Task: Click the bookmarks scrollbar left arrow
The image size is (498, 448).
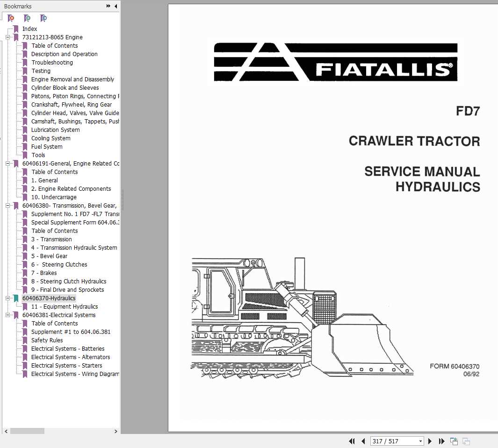Action: tap(6, 431)
